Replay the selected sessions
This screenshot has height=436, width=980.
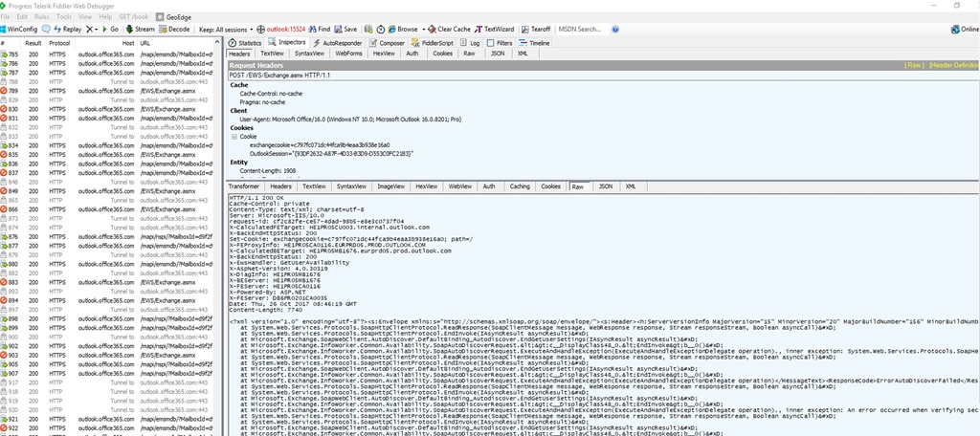click(x=68, y=30)
